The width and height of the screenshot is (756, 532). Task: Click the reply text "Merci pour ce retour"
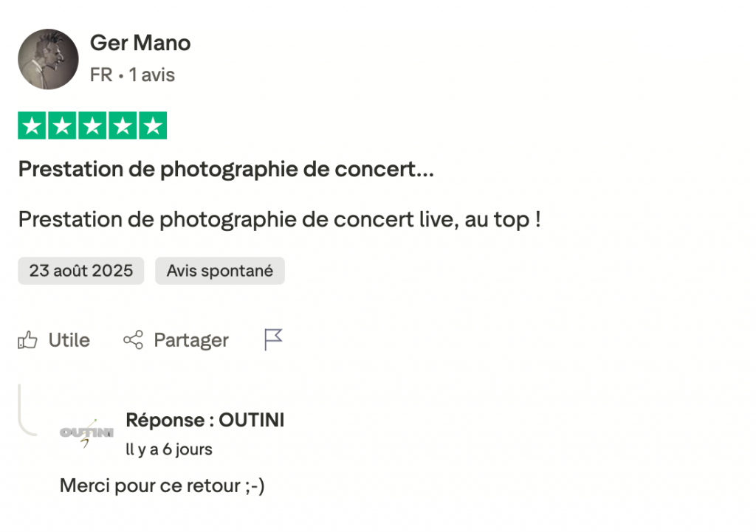point(162,486)
